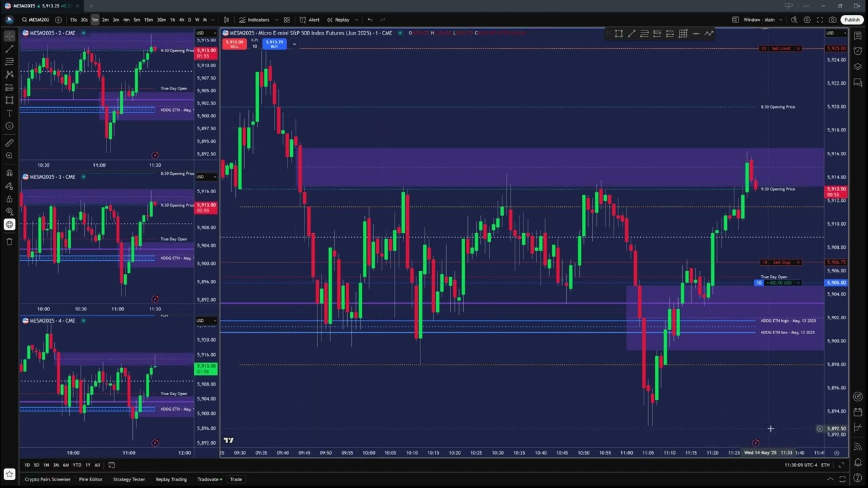Select the 5m timeframe
Viewport: 868px width, 488px height.
click(137, 20)
